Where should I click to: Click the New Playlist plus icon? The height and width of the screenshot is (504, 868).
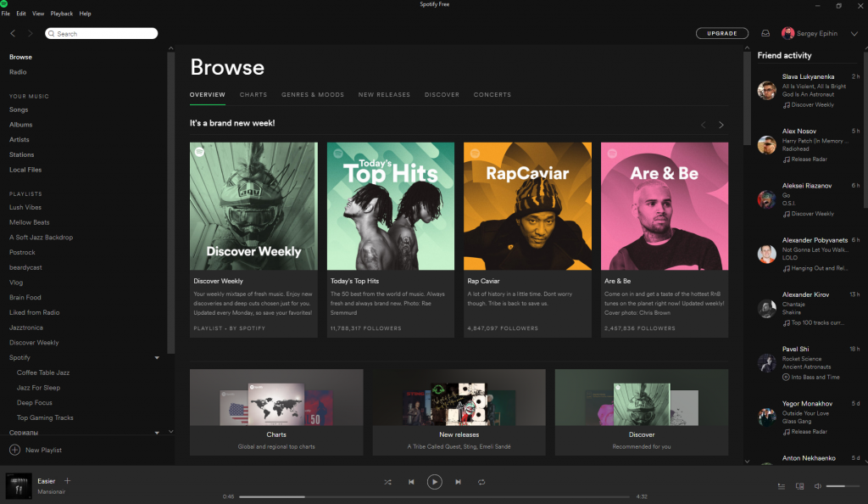click(14, 450)
